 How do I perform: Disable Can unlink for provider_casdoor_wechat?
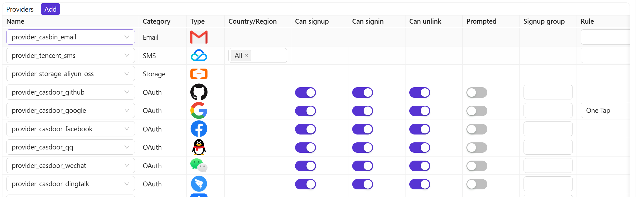pyautogui.click(x=420, y=165)
